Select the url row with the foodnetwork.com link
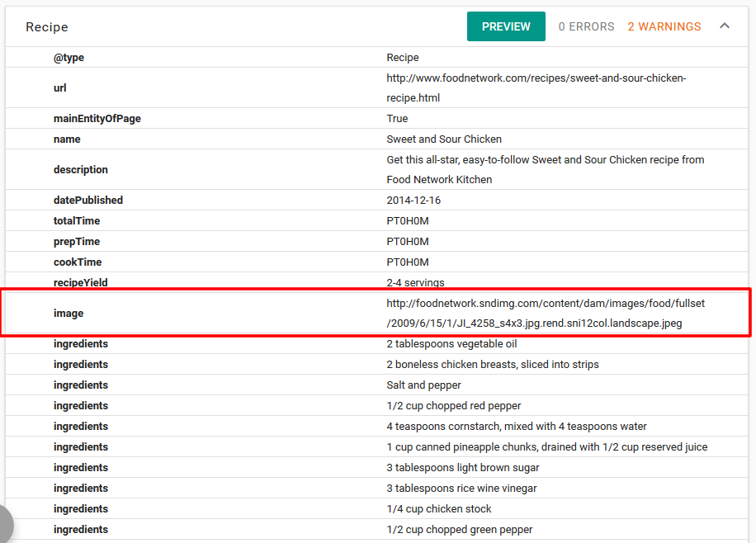The width and height of the screenshot is (756, 543). coord(536,87)
